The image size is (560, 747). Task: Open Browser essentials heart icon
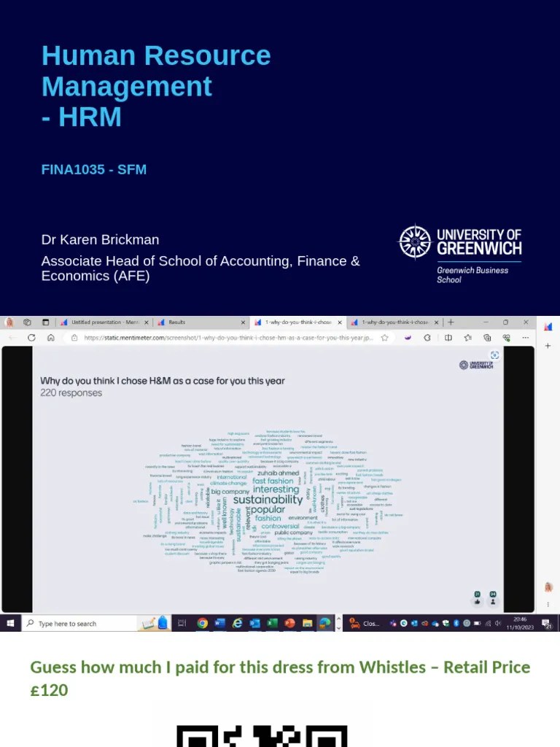pos(506,338)
